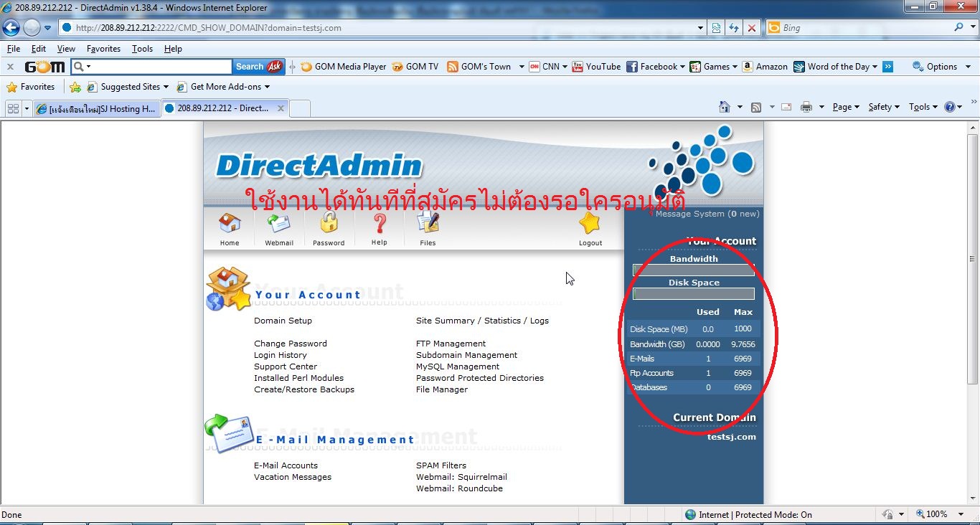Screen dimensions: 980x525
Task: Click the RSS feeds toolbar icon
Action: 756,107
